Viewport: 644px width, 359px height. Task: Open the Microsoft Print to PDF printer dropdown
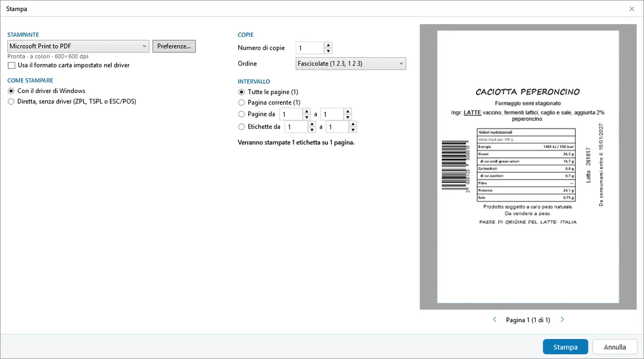pos(78,46)
